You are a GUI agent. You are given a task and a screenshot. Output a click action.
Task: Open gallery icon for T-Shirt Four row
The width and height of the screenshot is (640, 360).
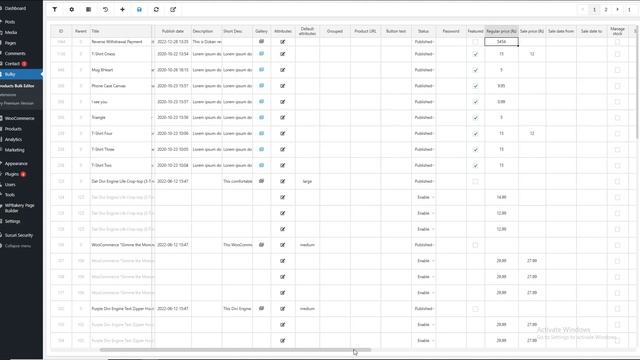(262, 133)
